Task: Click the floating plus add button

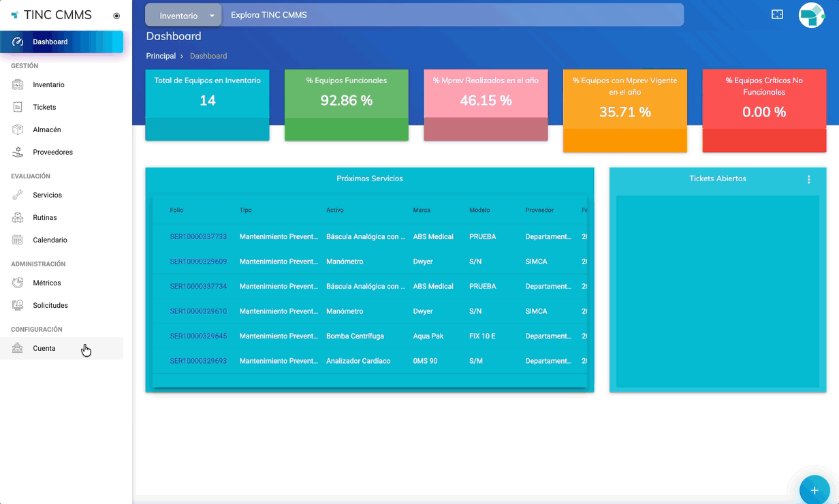Action: point(814,490)
